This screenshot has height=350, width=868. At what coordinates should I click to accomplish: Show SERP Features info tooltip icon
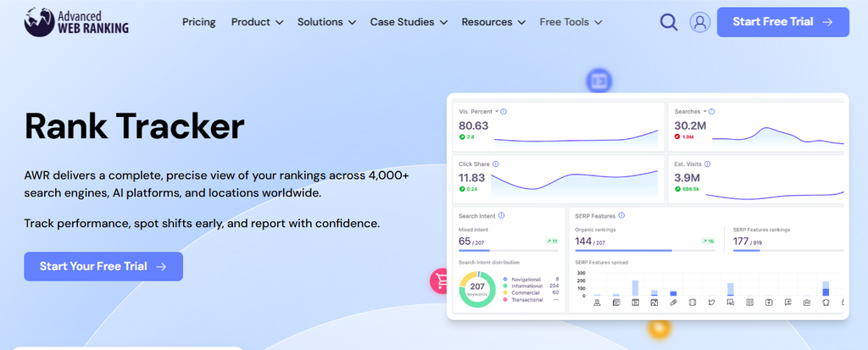point(621,215)
